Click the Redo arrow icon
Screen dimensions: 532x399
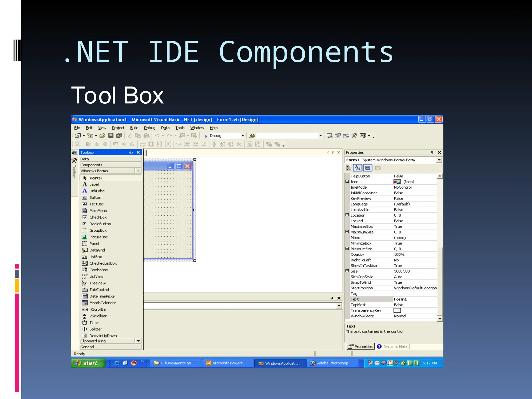coord(169,136)
